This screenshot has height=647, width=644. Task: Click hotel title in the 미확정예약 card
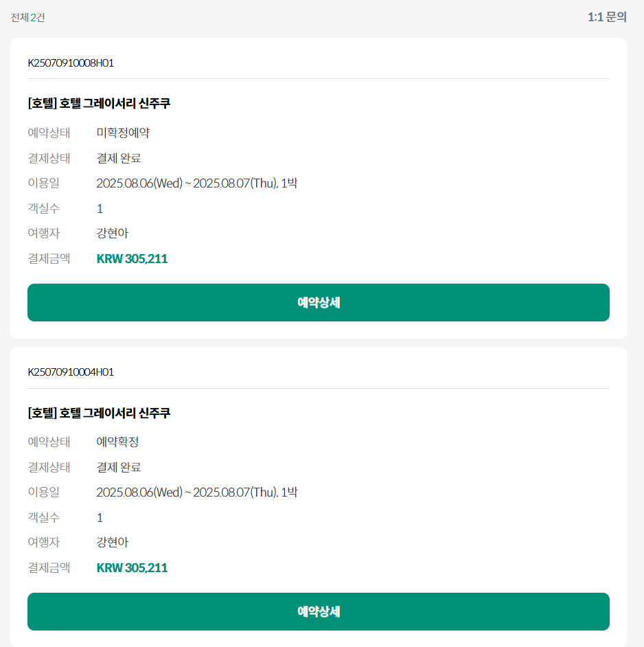(x=99, y=104)
